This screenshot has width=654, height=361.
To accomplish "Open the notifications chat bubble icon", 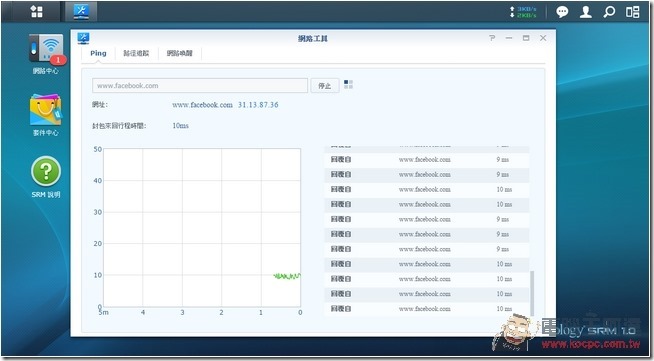I will coord(562,12).
